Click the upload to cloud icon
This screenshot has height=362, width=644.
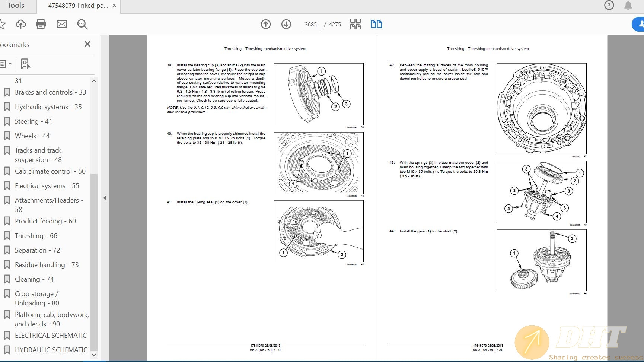coord(21,24)
